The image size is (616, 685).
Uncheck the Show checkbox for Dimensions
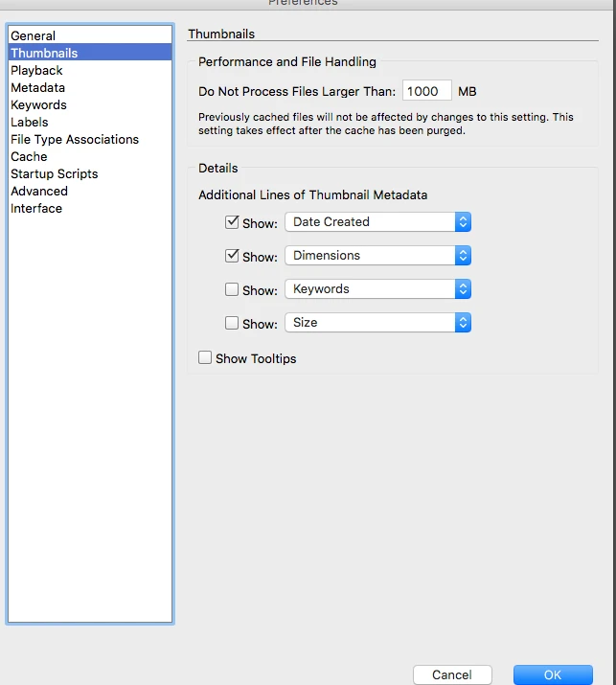[232, 256]
